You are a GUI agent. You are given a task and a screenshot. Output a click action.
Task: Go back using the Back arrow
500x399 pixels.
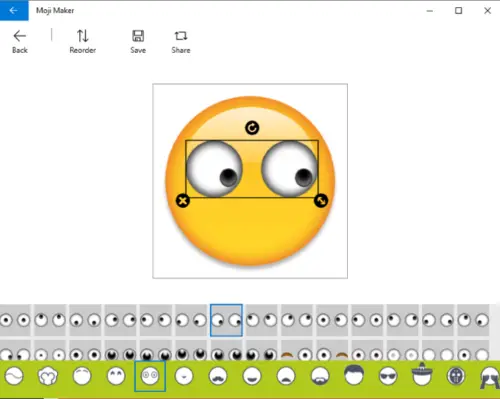[x=20, y=41]
